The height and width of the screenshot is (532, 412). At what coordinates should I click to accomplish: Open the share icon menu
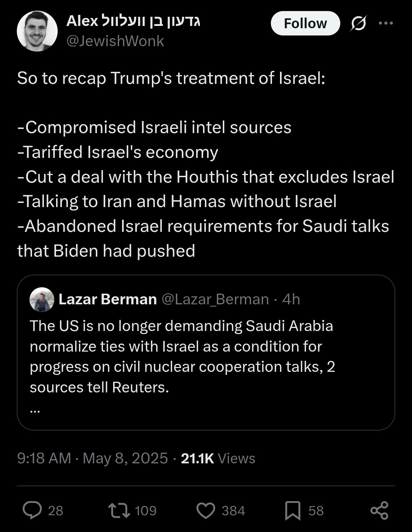379,510
